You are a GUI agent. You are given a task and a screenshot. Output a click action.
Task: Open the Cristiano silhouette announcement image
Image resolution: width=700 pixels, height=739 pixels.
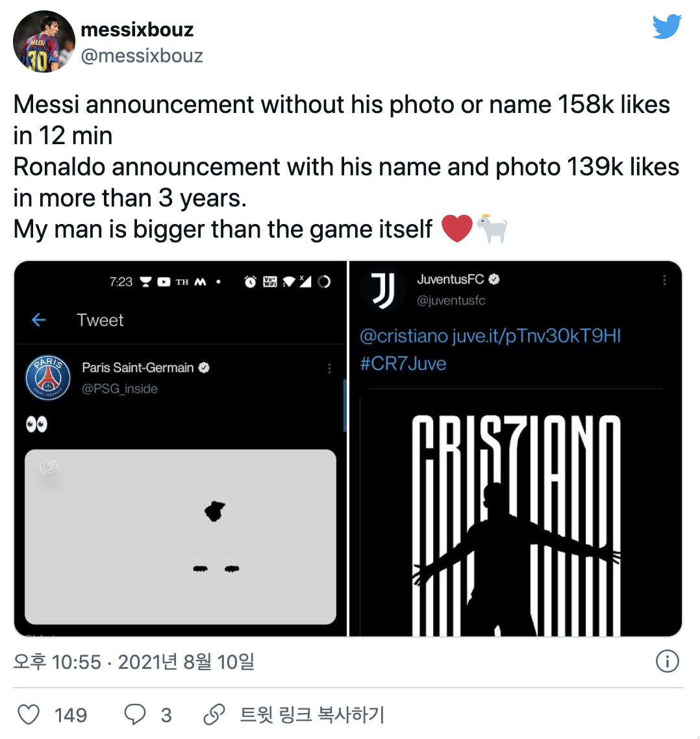pyautogui.click(x=516, y=520)
